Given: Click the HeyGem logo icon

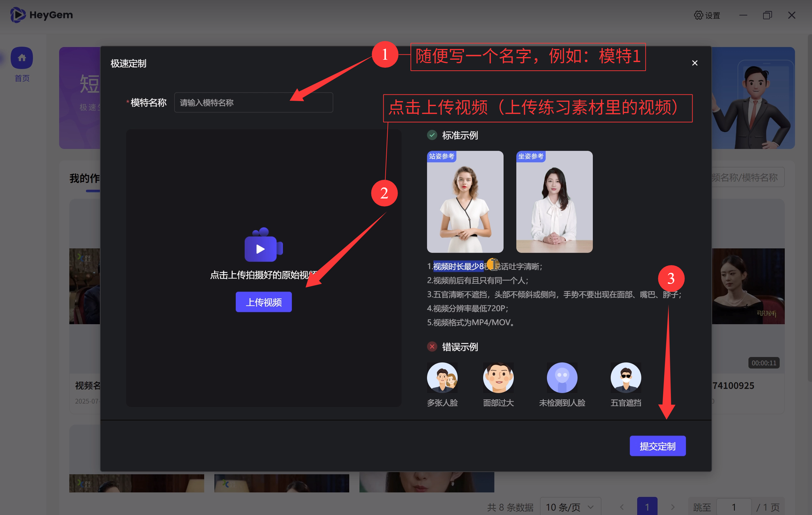Looking at the screenshot, I should click(x=18, y=15).
